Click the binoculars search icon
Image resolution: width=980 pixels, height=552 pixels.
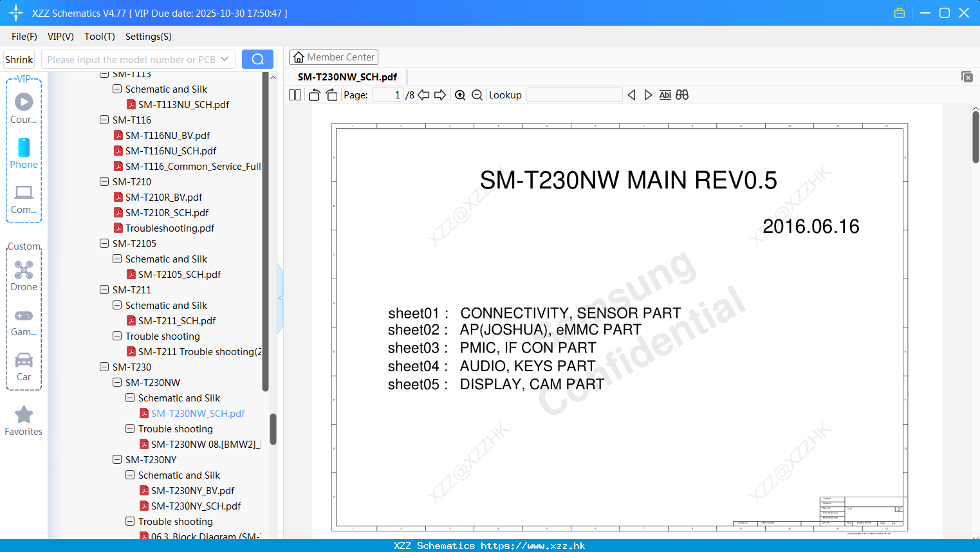(x=682, y=95)
